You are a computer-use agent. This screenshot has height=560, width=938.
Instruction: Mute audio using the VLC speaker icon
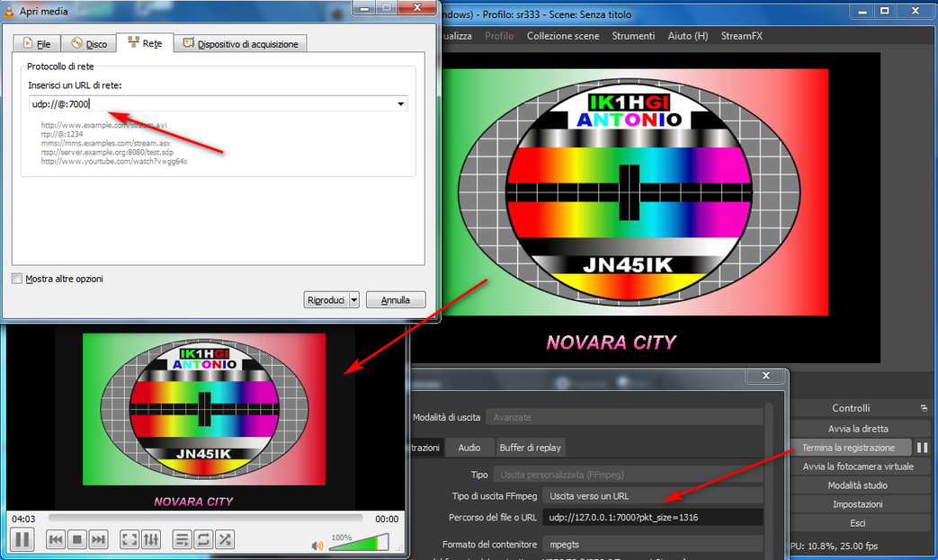[317, 546]
